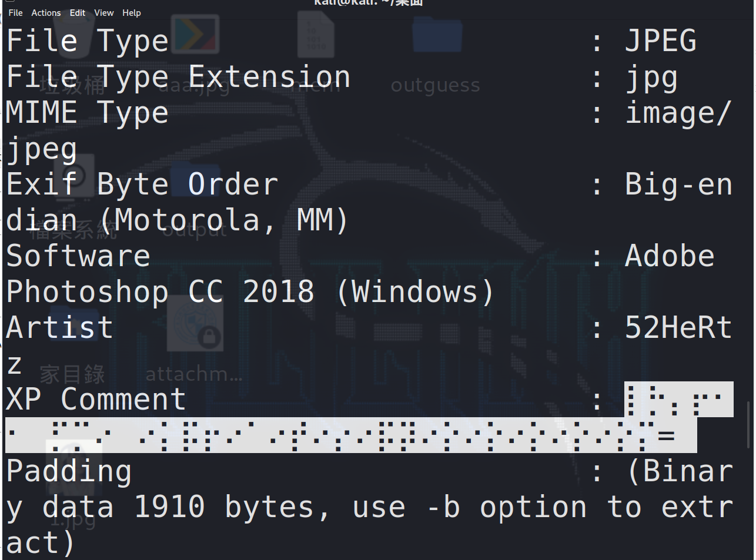Click the Photoshop CC 2018 text
The image size is (756, 560).
pyautogui.click(x=160, y=292)
